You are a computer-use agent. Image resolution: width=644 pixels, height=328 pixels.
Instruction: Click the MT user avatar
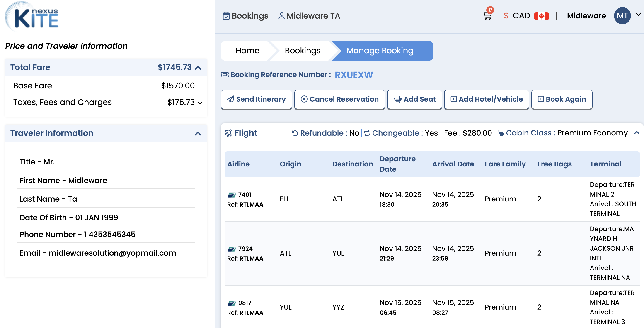[x=622, y=16]
